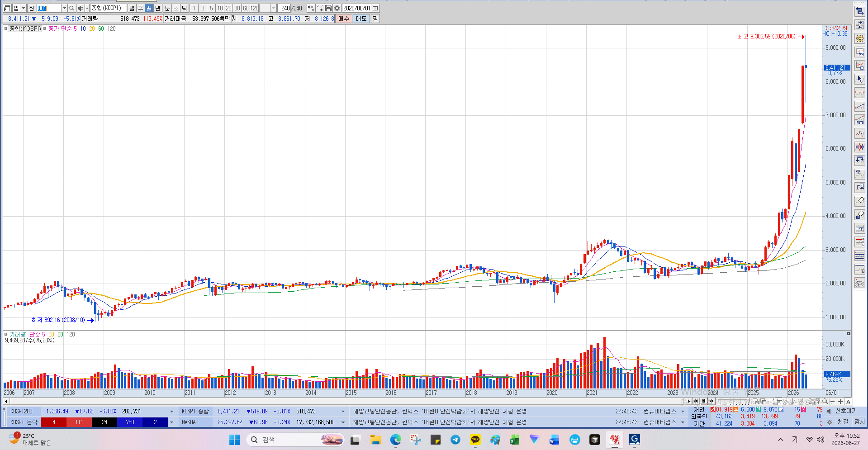Select the 10 interval preset button
This screenshot has width=868, height=450.
tap(220, 8)
